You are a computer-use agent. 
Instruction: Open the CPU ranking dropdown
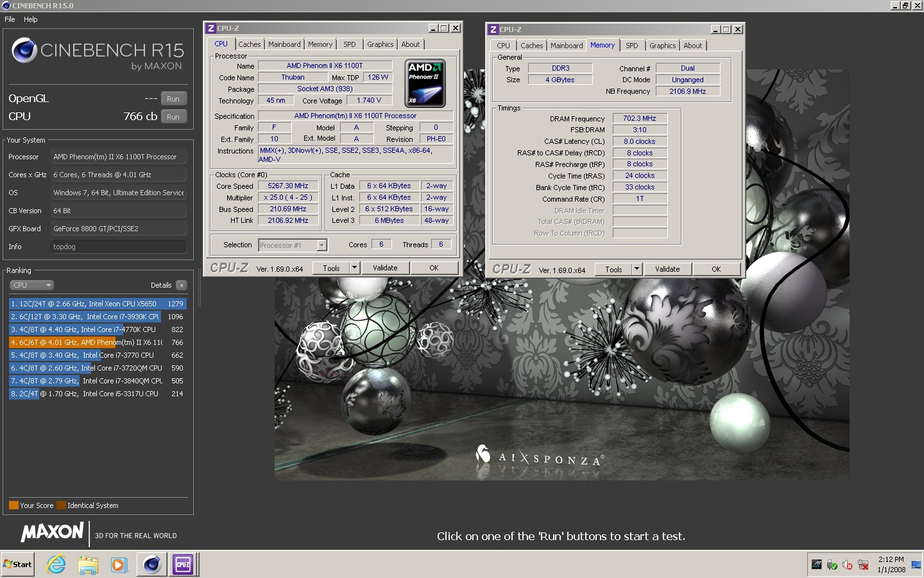point(31,285)
